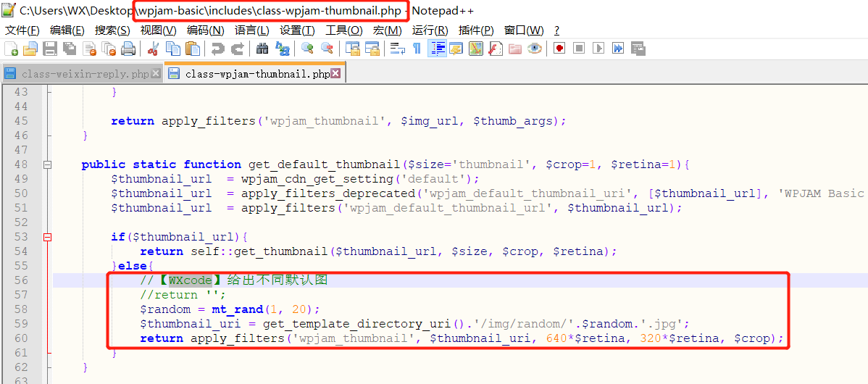Click line number 45 in margin

20,120
